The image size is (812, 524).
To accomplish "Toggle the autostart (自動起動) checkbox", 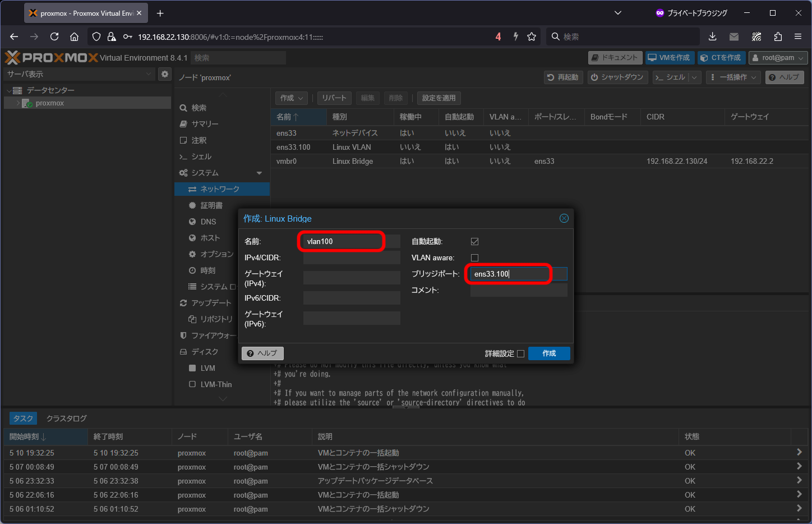I will click(x=474, y=241).
